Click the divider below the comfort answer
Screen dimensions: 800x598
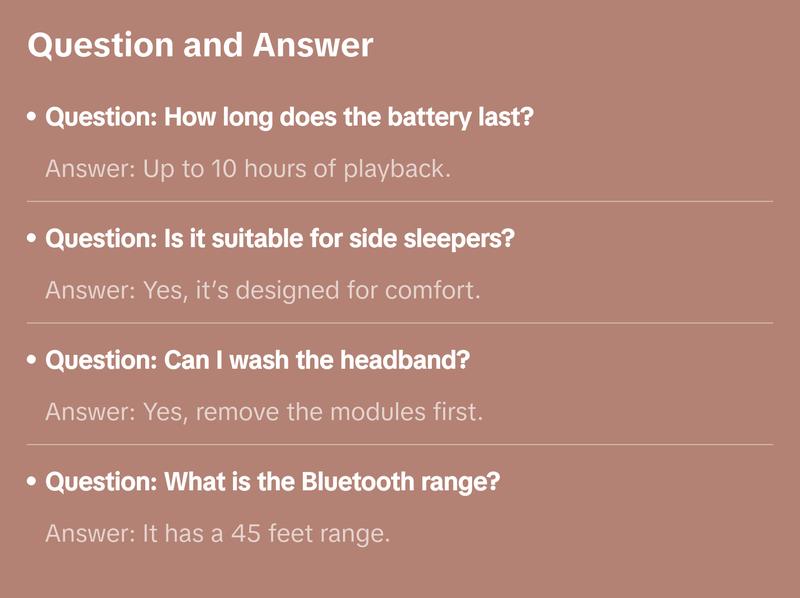click(x=400, y=323)
